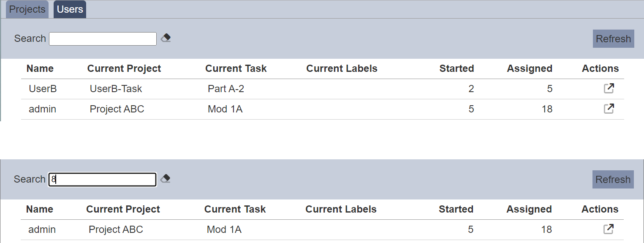644x243 pixels.
Task: Click Mod 1A task in filtered table
Action: [x=224, y=229]
